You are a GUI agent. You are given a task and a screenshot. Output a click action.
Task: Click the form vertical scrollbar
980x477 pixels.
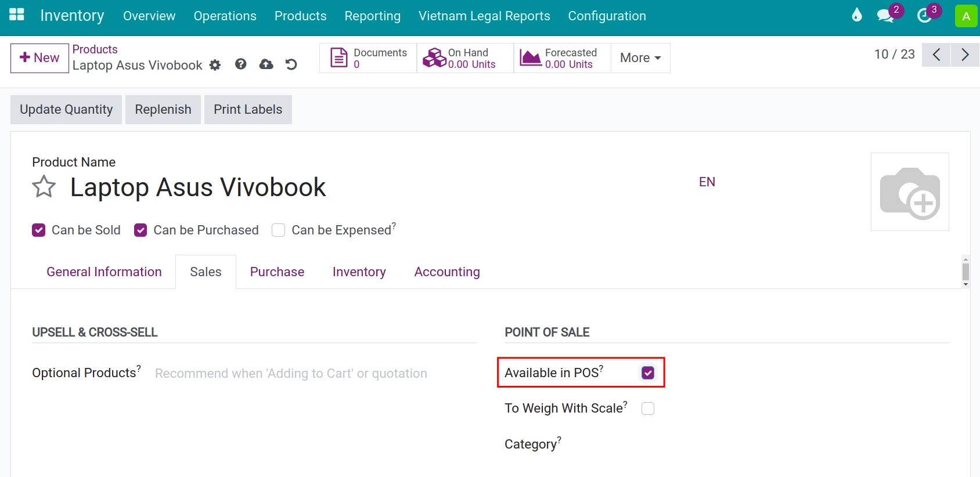click(x=965, y=272)
